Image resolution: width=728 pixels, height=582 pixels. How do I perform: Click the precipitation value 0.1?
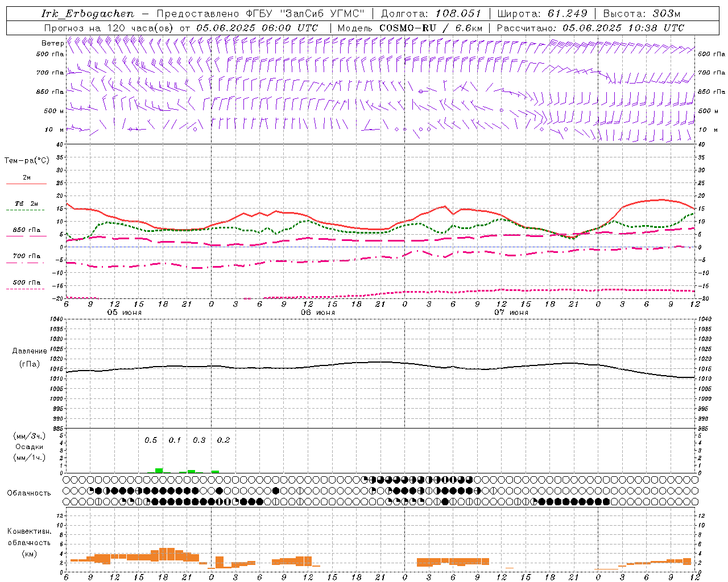(175, 440)
